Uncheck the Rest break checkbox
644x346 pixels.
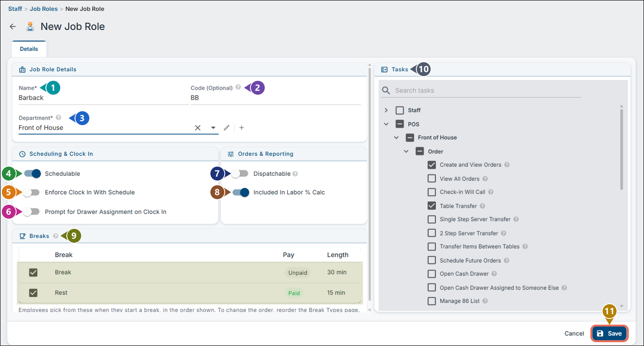(33, 293)
